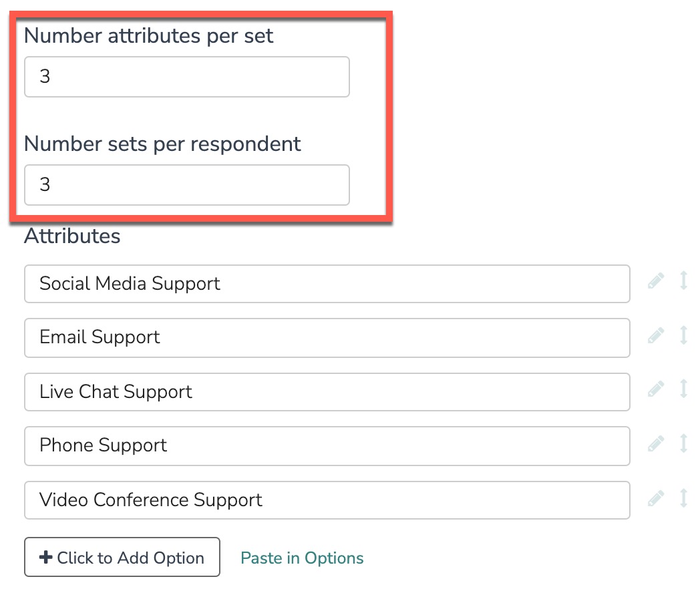Click reorder arrow for Social Media Support
The width and height of the screenshot is (700, 589).
pos(683,282)
